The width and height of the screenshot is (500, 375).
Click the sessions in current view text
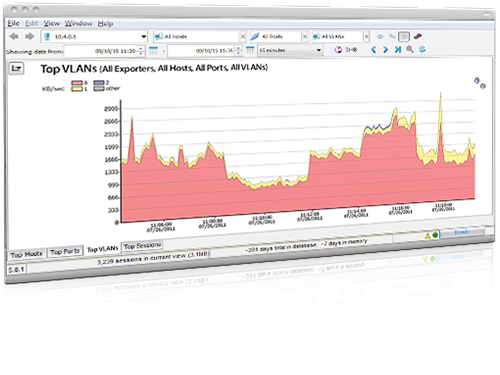coord(154,258)
